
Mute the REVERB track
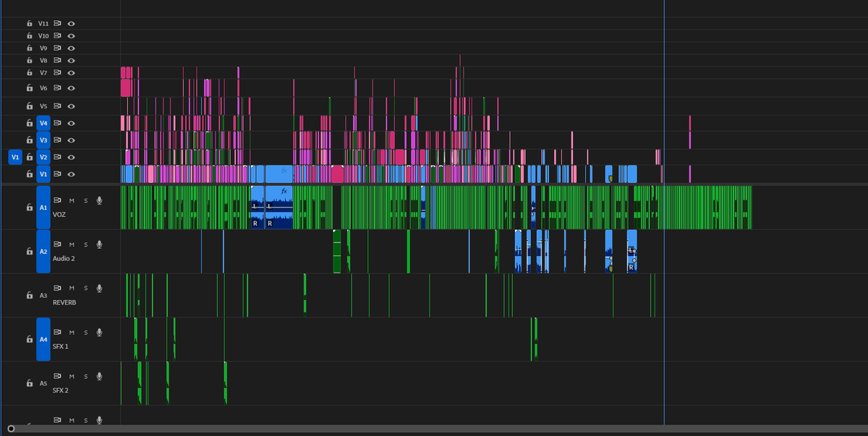point(72,288)
